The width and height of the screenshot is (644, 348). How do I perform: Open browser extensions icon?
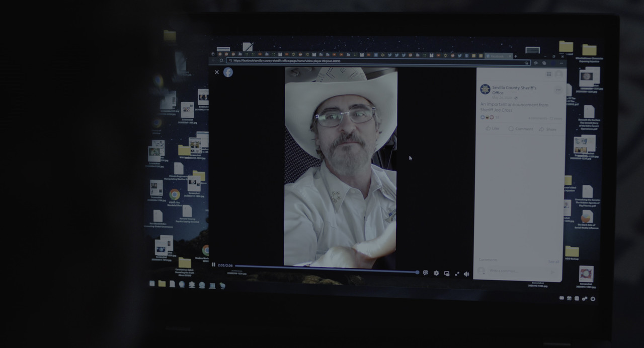pos(544,63)
